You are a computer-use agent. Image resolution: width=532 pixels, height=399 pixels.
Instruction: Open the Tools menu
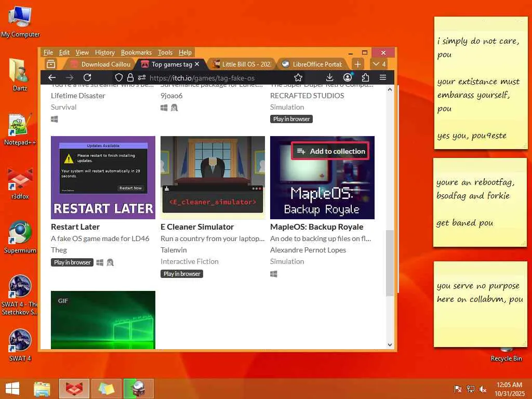165,52
